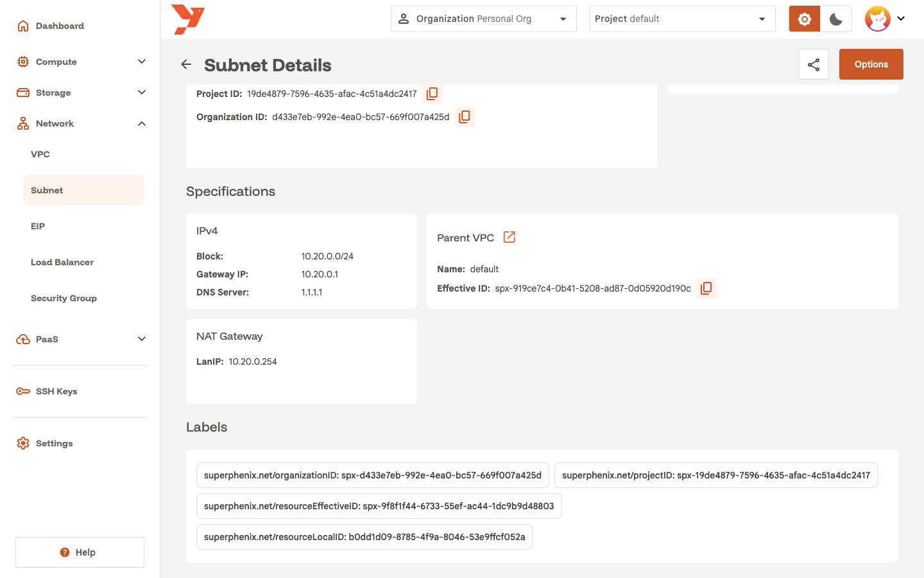Expand the Compute menu chevron

(142, 62)
